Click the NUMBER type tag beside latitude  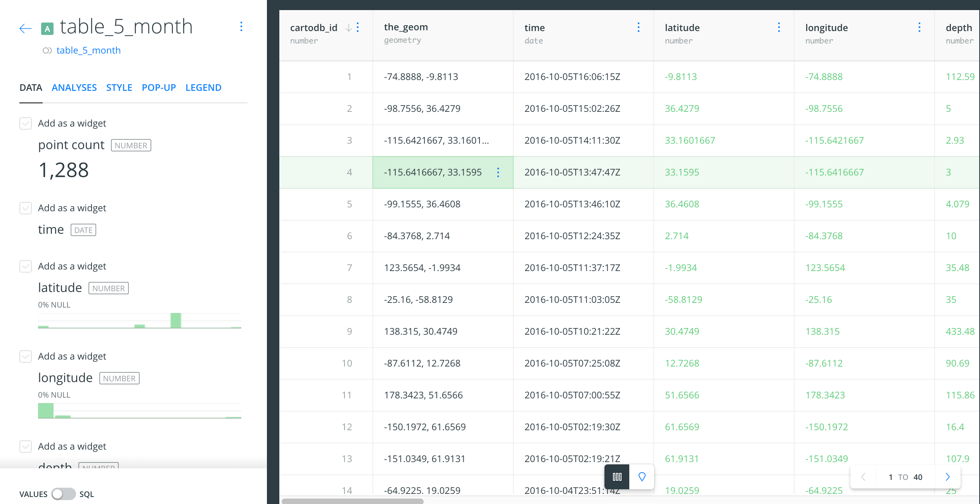click(109, 288)
